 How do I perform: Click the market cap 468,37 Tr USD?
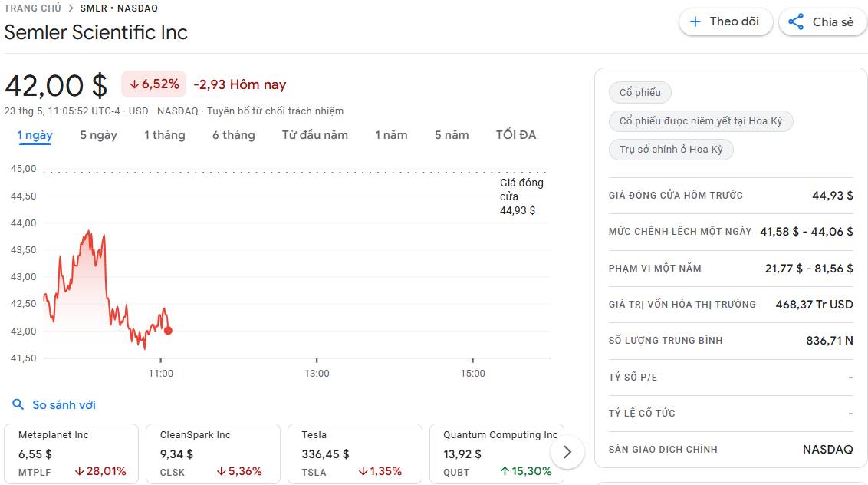814,305
